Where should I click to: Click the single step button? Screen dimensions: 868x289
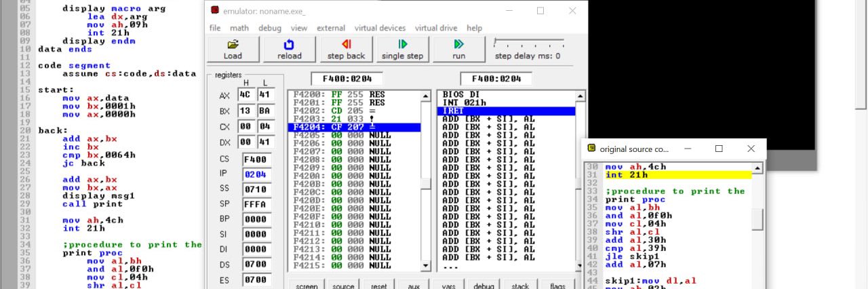point(402,49)
